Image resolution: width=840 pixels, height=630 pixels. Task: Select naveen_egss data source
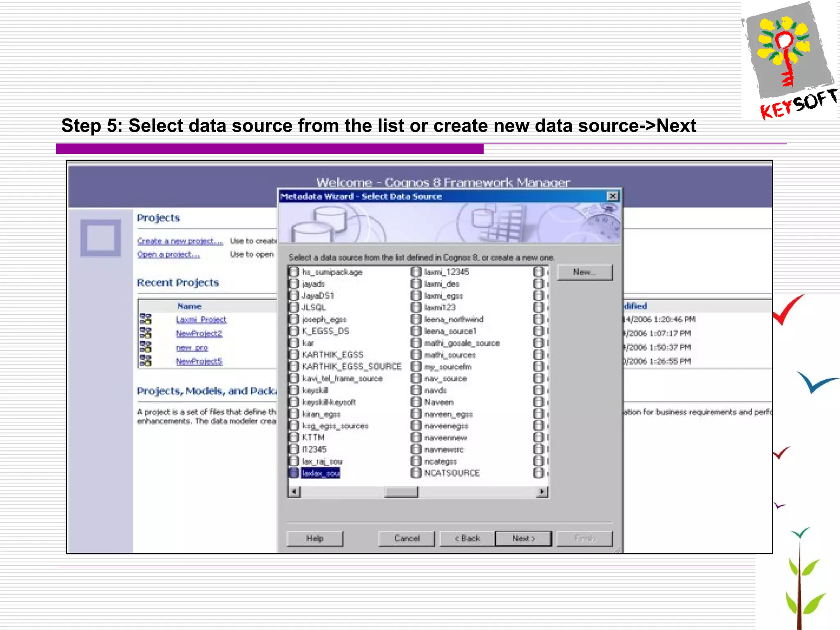click(x=448, y=414)
